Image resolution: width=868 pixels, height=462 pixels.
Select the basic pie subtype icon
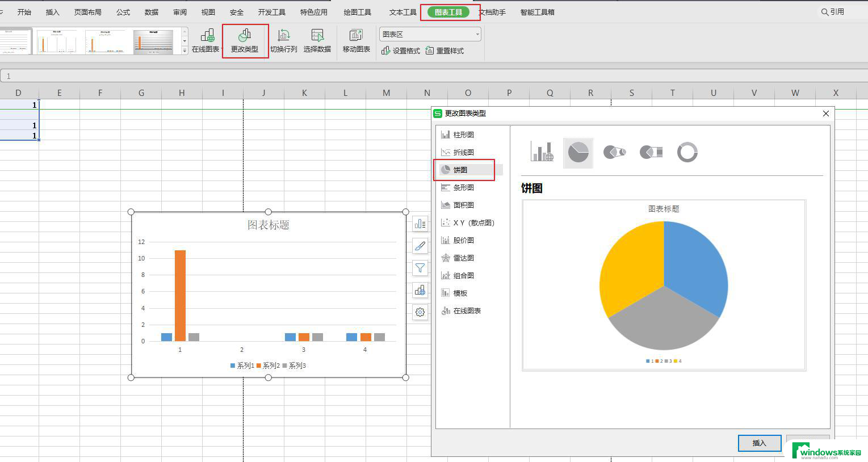click(x=578, y=152)
